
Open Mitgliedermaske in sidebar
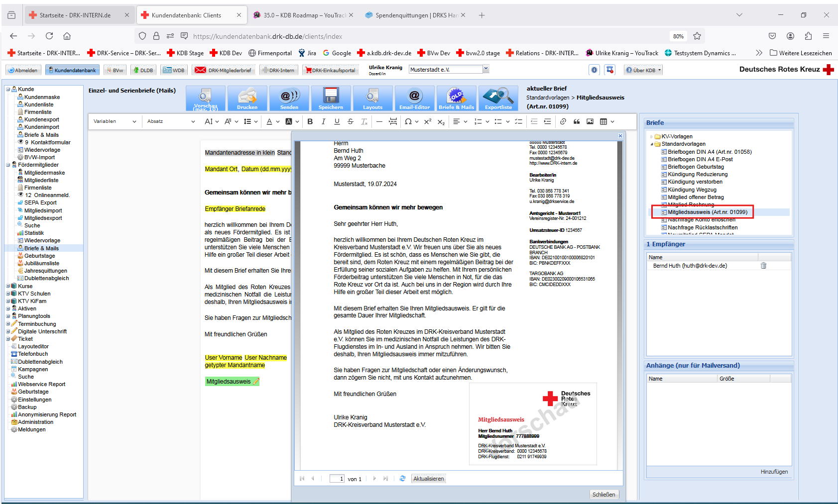pos(44,173)
